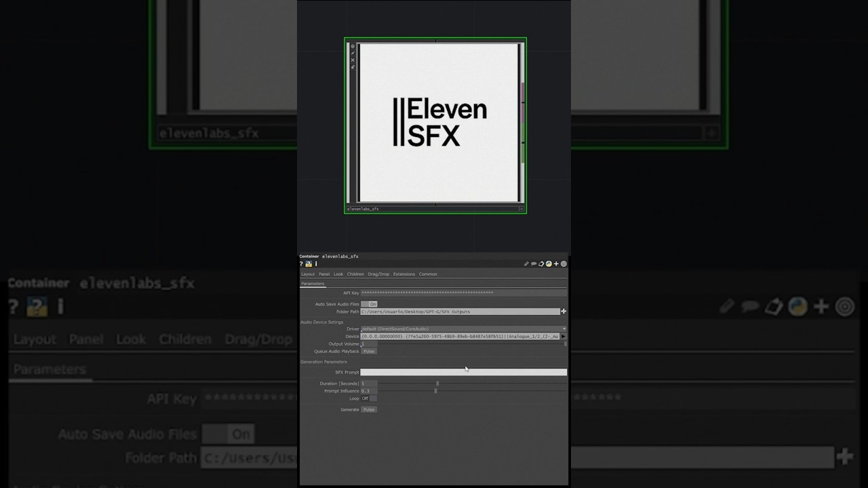This screenshot has height=488, width=868.
Task: Click the Output Volume value box
Action: tap(369, 344)
